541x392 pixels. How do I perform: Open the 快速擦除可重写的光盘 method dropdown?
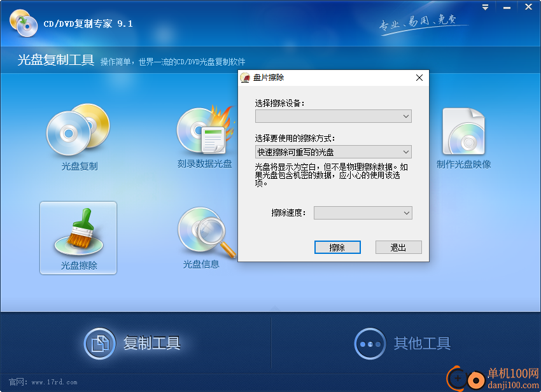[334, 152]
